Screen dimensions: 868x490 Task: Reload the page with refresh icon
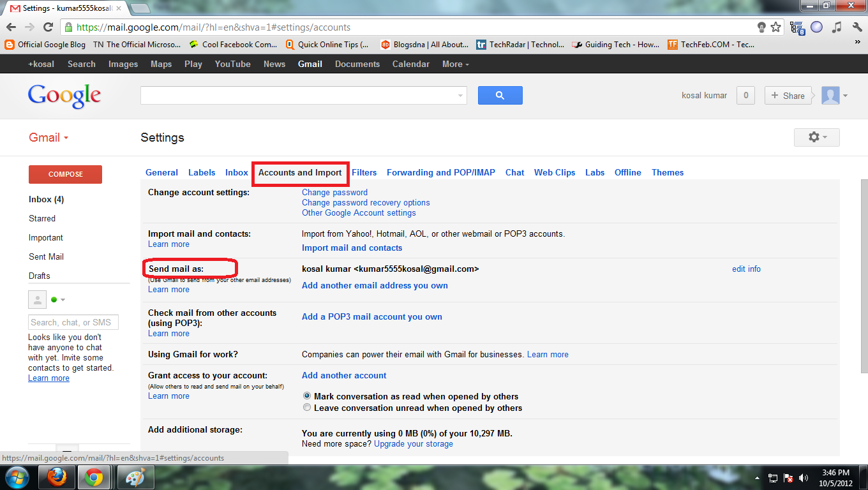tap(48, 27)
